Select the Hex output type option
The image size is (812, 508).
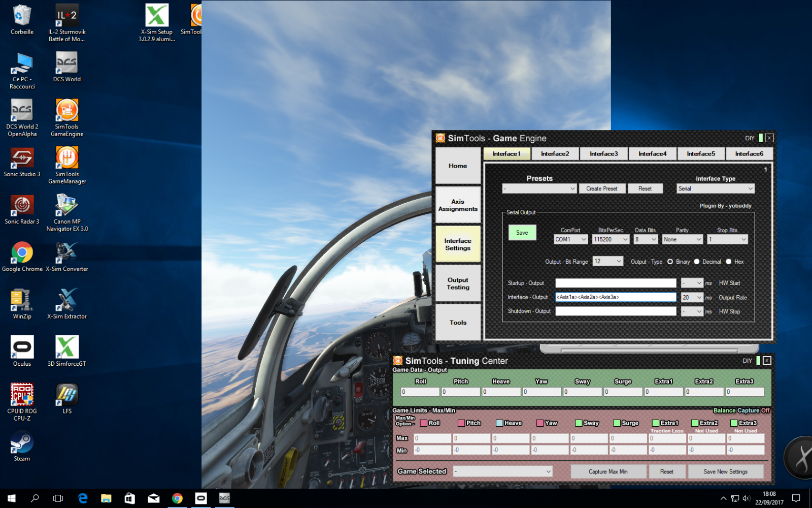(729, 262)
